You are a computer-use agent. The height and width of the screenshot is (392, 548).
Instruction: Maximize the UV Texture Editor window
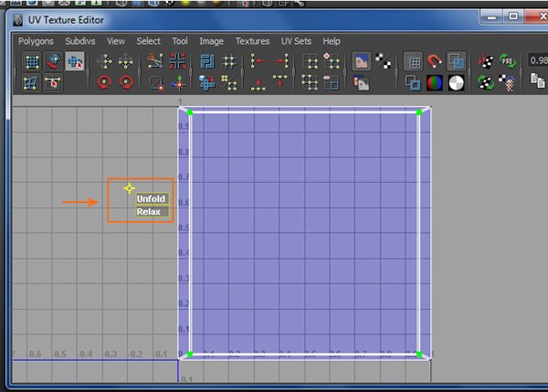513,16
